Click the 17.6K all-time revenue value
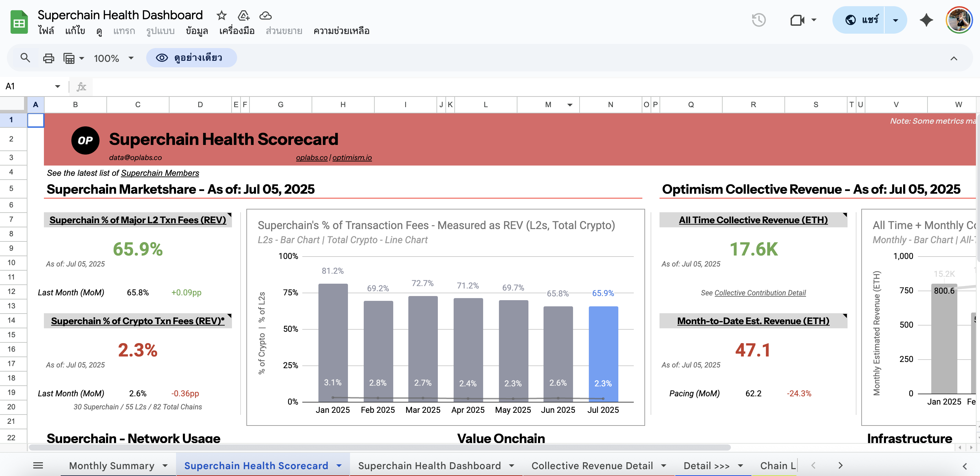This screenshot has width=980, height=476. (x=753, y=249)
